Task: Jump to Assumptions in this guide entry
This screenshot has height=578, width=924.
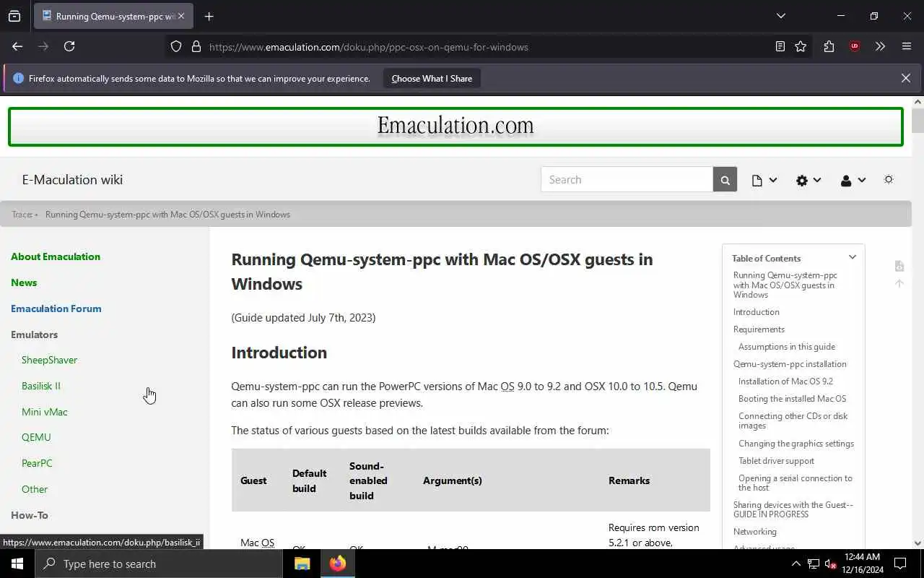Action: (787, 347)
